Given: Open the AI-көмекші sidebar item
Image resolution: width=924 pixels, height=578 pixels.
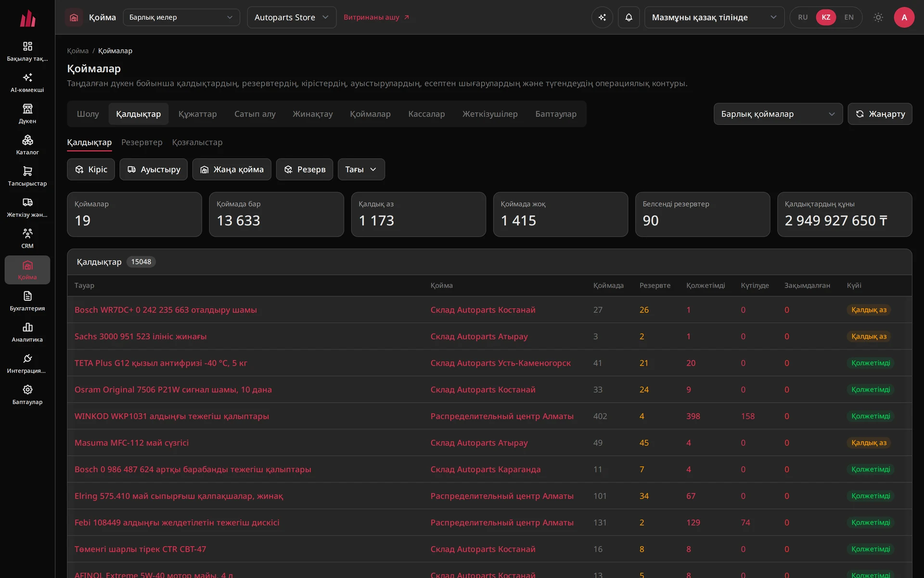Looking at the screenshot, I should (x=27, y=83).
